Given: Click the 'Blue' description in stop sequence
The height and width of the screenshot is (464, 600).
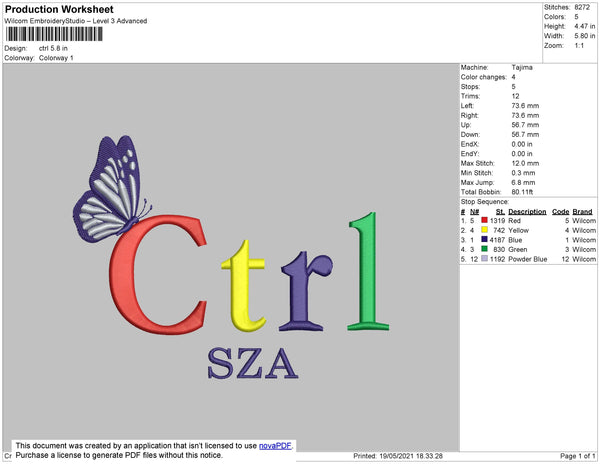Looking at the screenshot, I should click(x=515, y=240).
